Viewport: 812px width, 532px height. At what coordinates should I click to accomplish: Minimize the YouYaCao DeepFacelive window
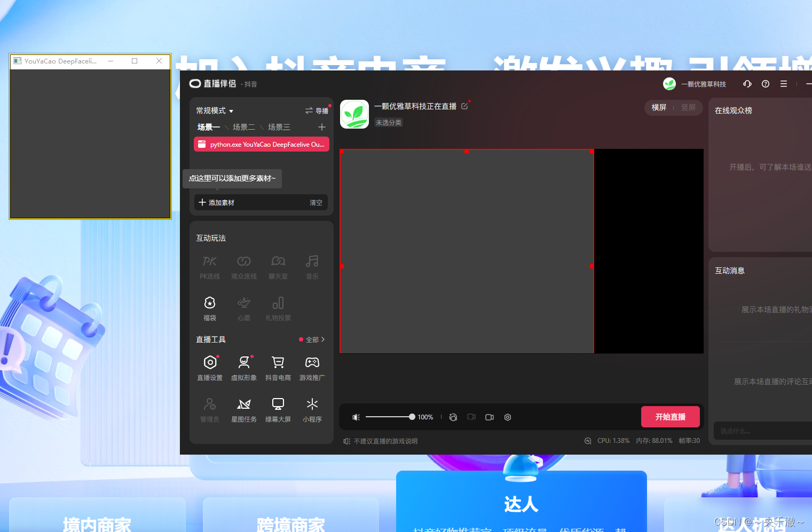click(111, 61)
